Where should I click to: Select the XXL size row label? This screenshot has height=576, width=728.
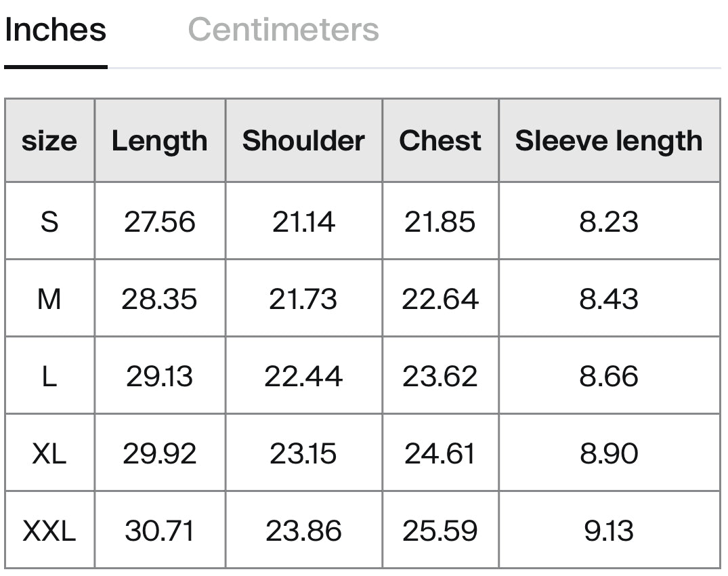[49, 531]
